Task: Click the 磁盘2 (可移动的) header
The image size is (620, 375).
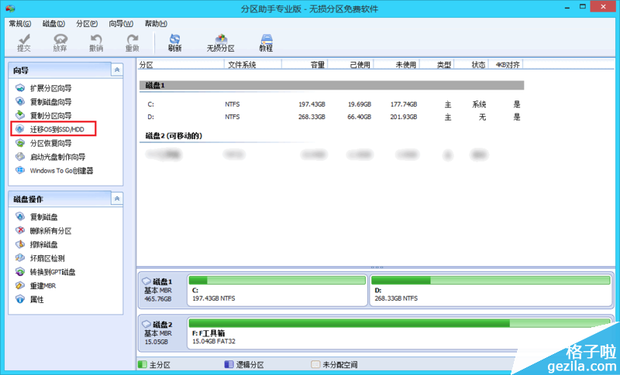Action: pos(174,136)
